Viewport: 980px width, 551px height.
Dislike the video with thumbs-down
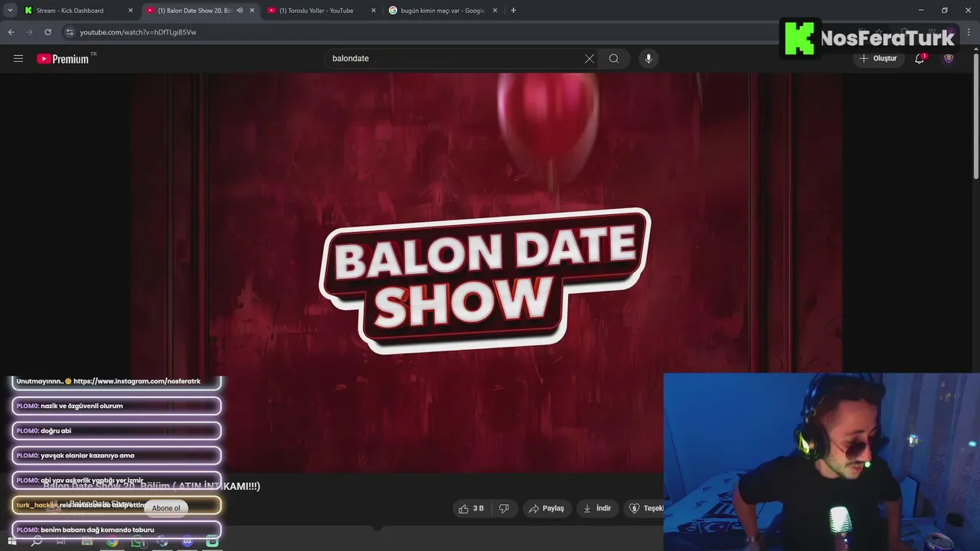pos(504,508)
